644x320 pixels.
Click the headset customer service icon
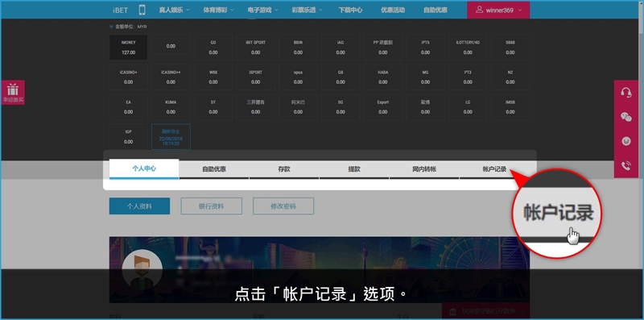click(626, 93)
